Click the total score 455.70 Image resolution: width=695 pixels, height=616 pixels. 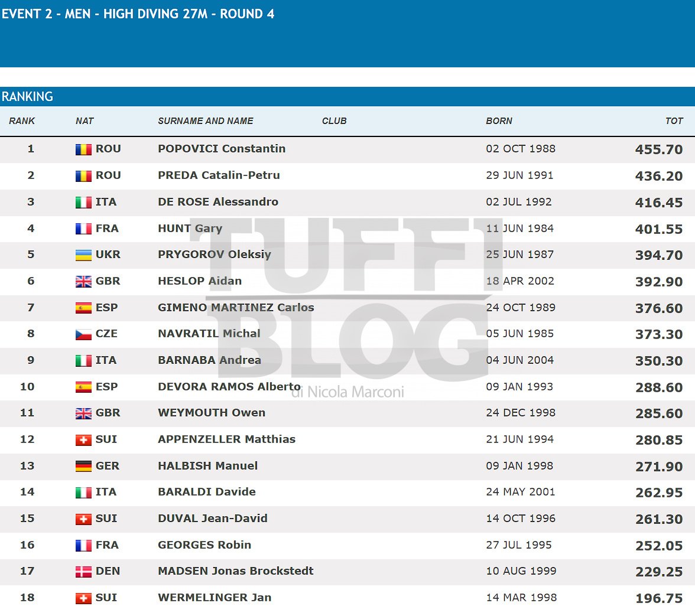(x=659, y=149)
